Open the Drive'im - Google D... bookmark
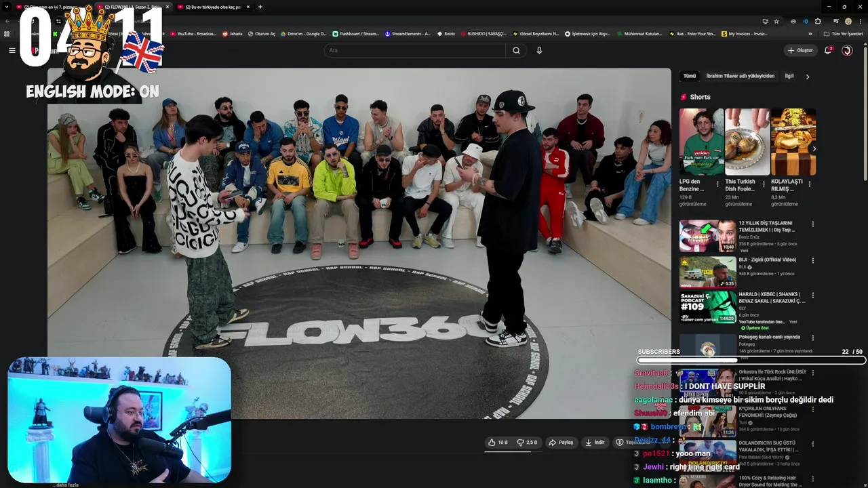Screen dimensions: 868x488 304,33
